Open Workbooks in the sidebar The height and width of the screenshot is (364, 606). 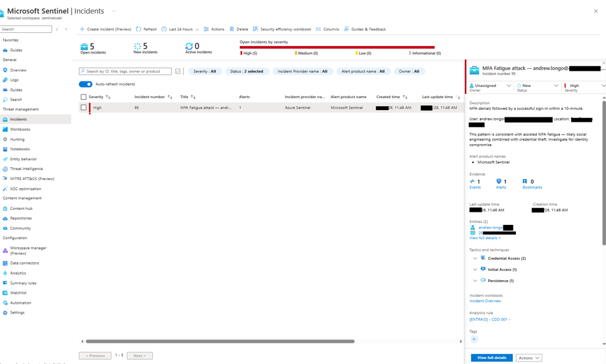[20, 129]
